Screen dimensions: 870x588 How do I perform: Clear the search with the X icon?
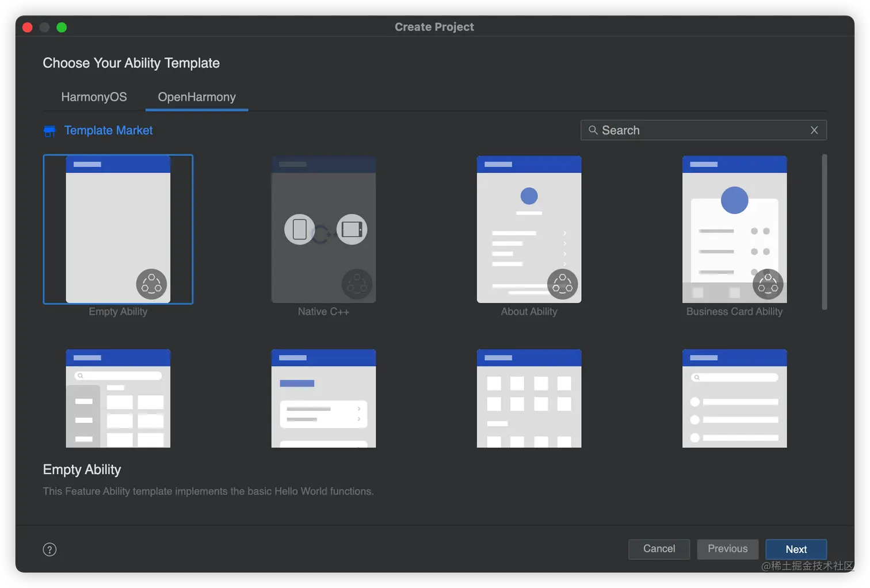[x=814, y=130]
